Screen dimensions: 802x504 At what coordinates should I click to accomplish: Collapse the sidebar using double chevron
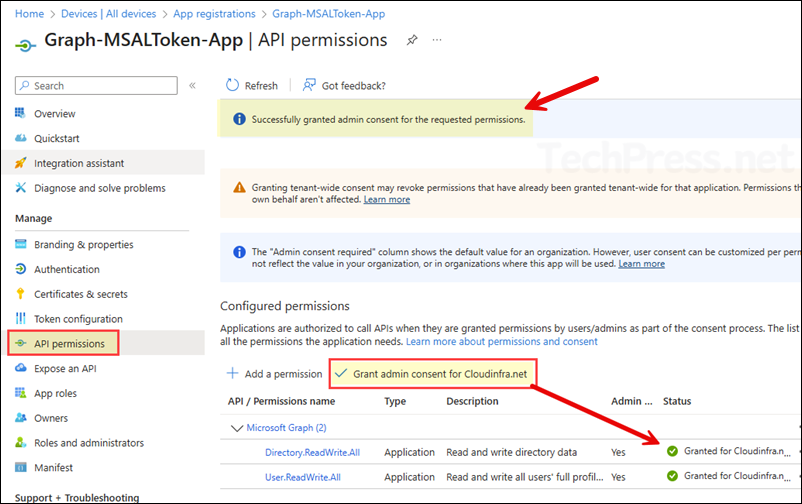click(192, 86)
